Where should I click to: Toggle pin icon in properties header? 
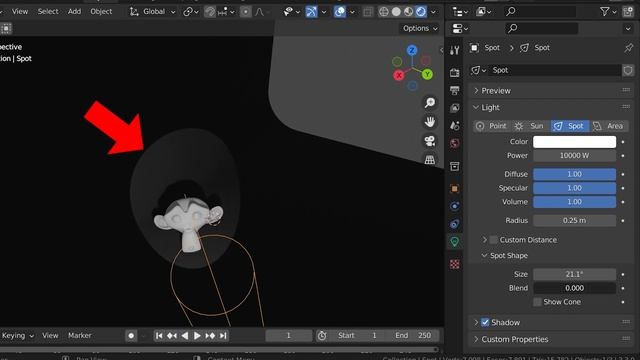coord(628,48)
